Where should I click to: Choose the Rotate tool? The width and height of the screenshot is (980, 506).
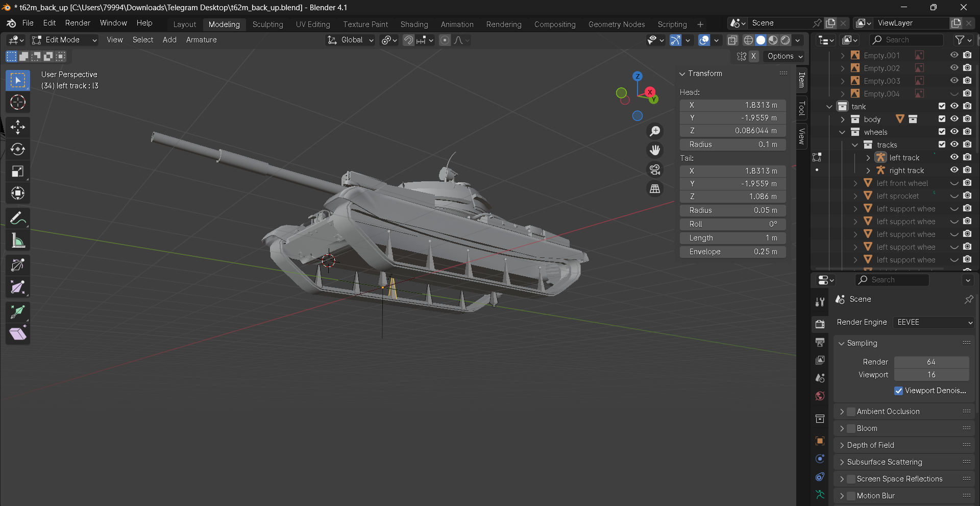click(x=18, y=149)
